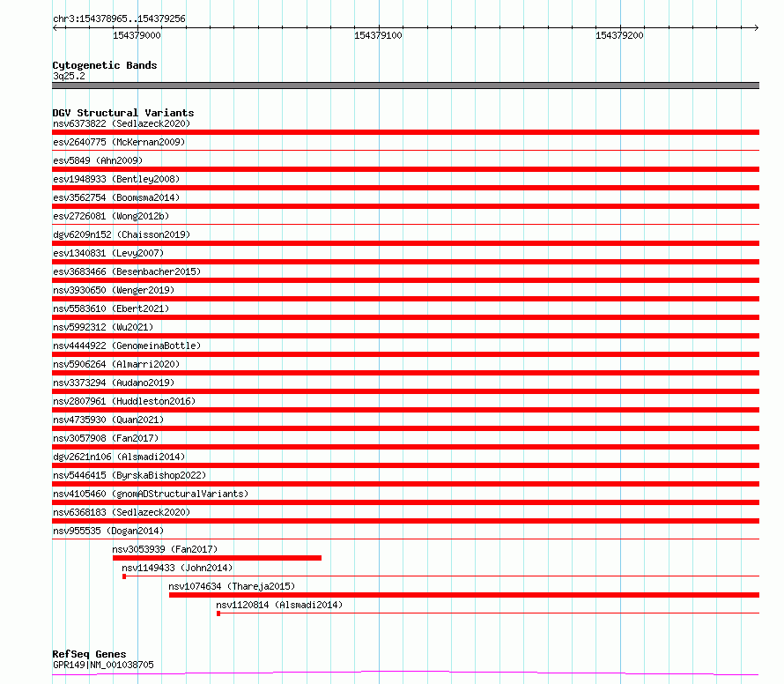Select nsv6368183 (Sedlazeck2020) label
The height and width of the screenshot is (684, 784).
[122, 512]
